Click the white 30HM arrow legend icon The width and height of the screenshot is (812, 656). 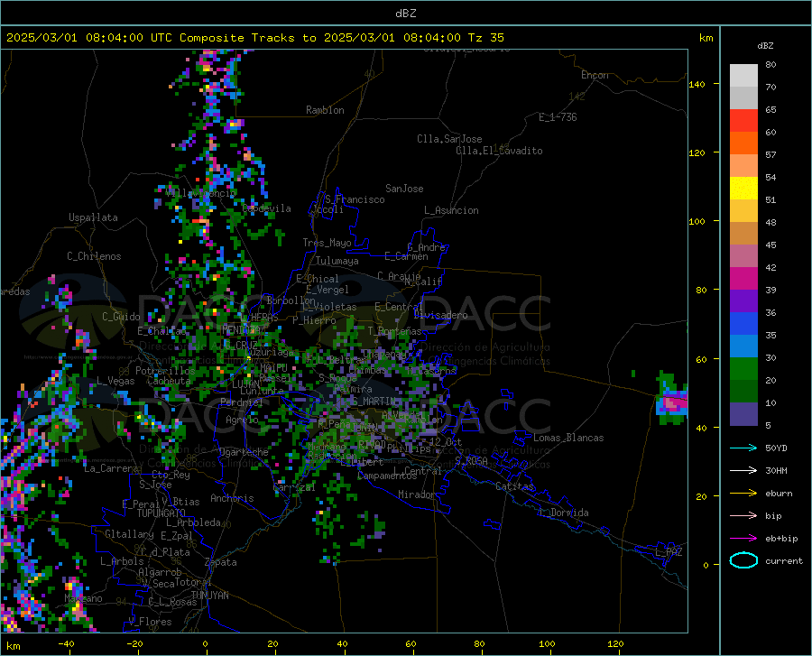point(743,471)
